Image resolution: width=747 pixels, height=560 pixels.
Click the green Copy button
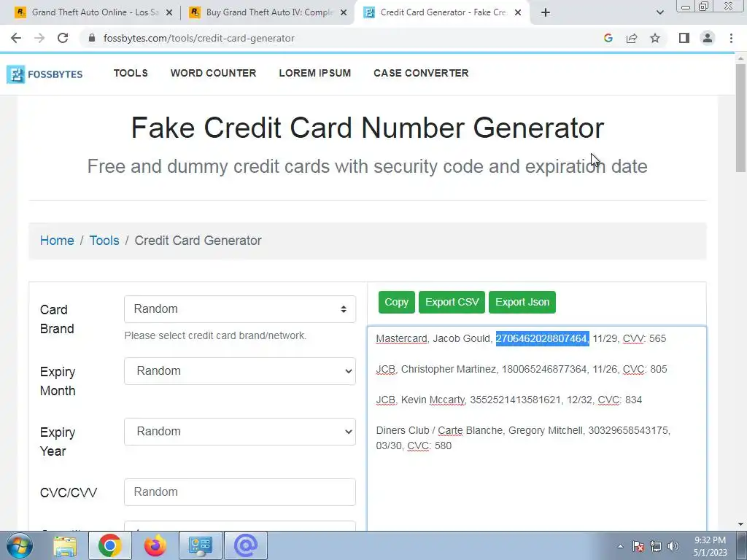[396, 303]
